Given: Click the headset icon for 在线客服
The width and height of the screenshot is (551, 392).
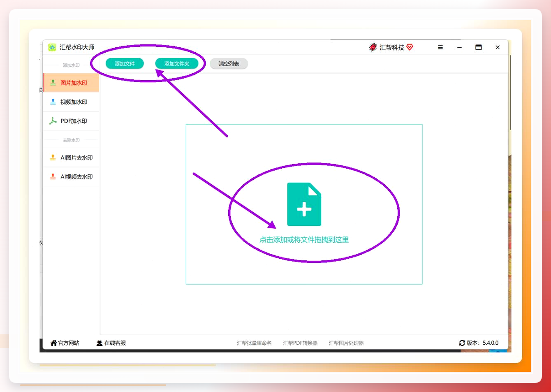Looking at the screenshot, I should pyautogui.click(x=100, y=343).
